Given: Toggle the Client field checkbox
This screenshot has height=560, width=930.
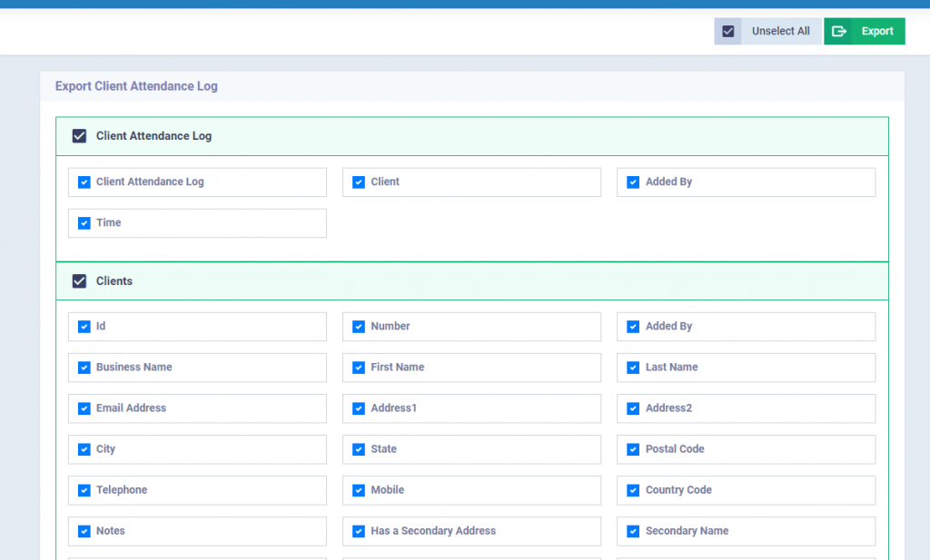Looking at the screenshot, I should point(359,182).
